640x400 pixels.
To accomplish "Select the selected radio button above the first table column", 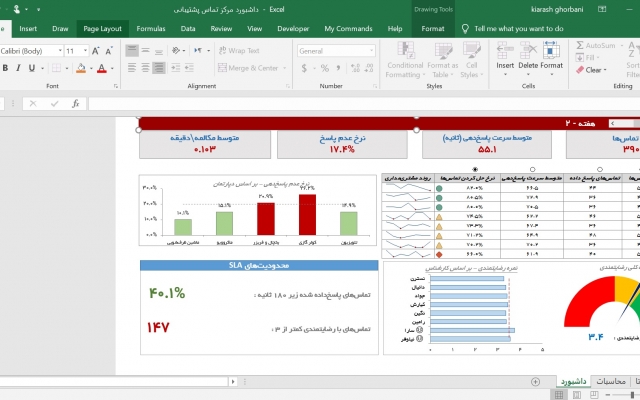I will [x=475, y=169].
